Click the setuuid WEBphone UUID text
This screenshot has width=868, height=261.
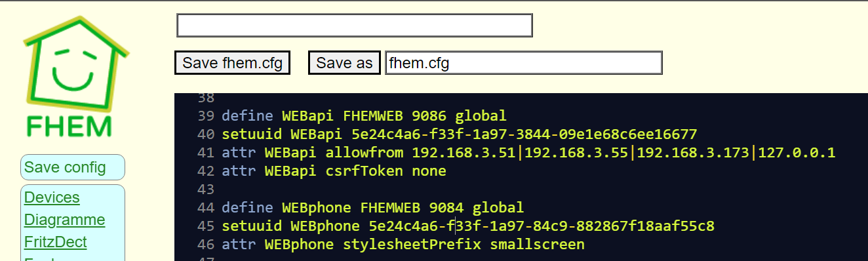click(x=542, y=226)
